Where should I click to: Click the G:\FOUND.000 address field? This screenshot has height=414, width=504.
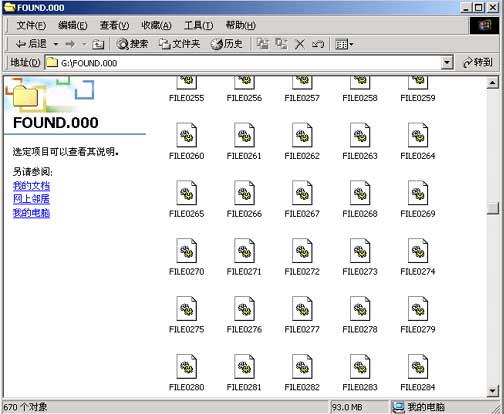click(x=243, y=63)
